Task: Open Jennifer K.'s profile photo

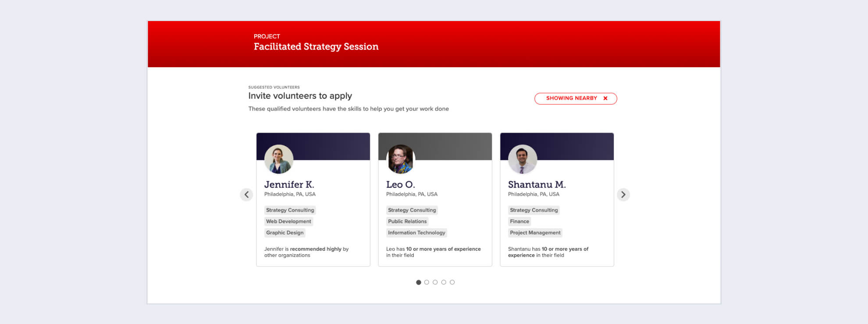Action: point(278,159)
